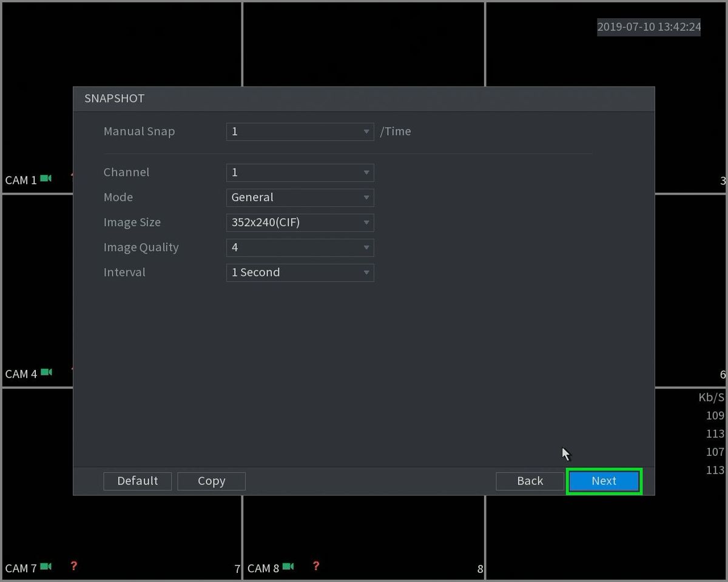Click the red question mark beside CAM 8
Viewport: 728px width, 582px height.
[315, 566]
